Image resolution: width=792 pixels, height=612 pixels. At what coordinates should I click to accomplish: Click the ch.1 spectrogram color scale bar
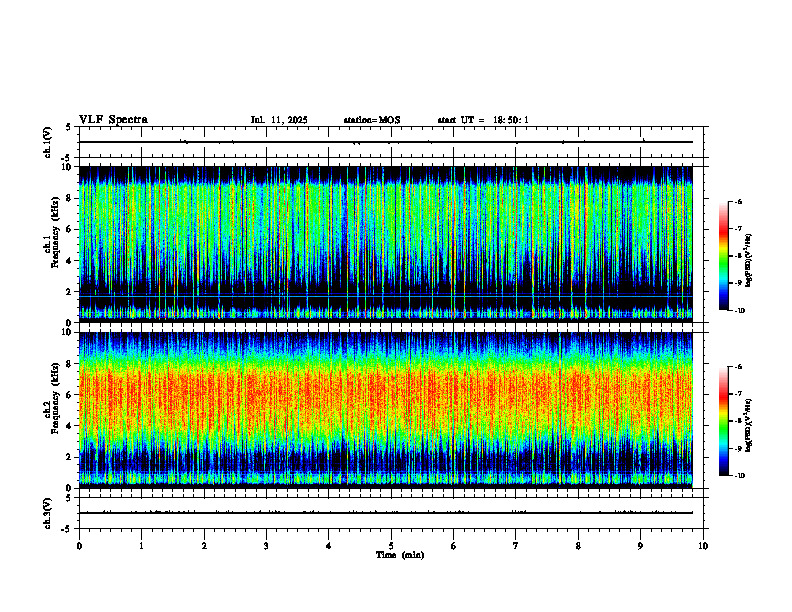pos(723,256)
